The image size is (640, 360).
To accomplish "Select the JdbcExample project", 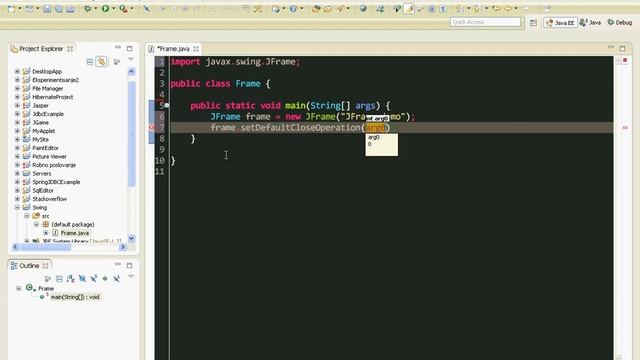I will (x=48, y=114).
